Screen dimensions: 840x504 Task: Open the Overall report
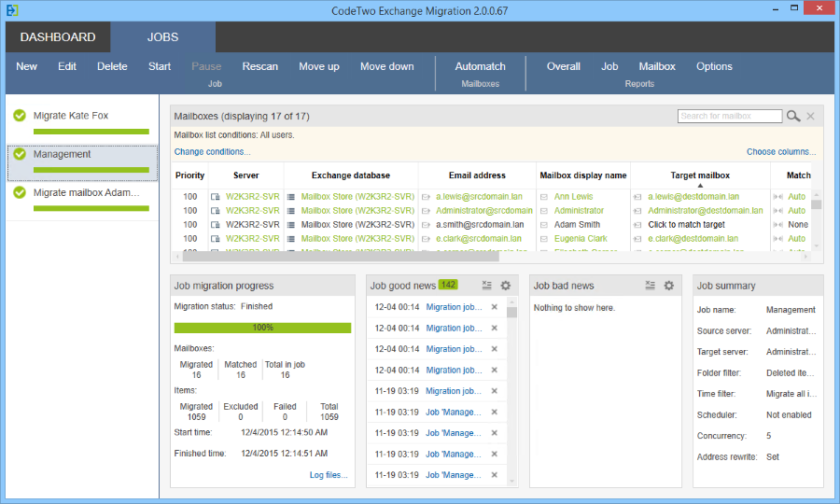click(x=563, y=66)
